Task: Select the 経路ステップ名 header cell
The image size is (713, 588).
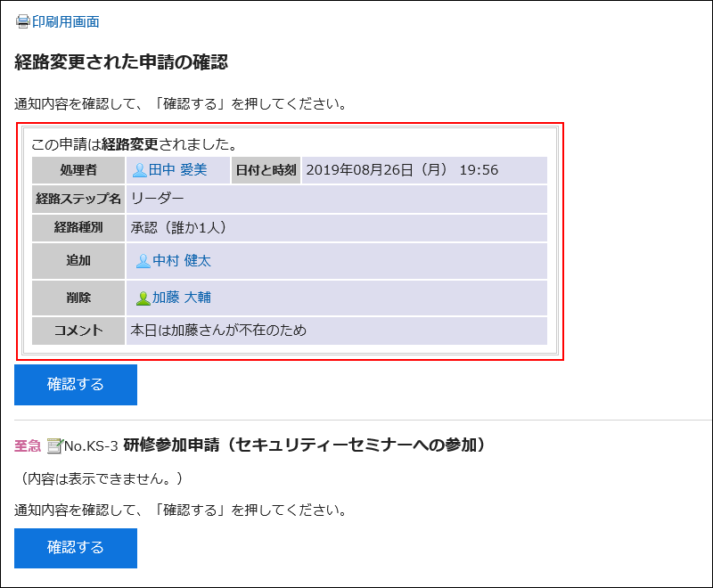Action: 78,199
